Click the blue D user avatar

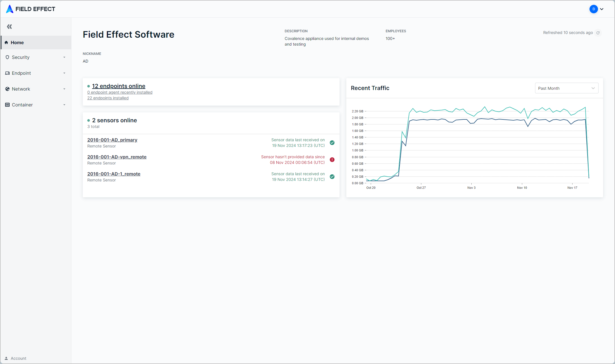point(593,9)
